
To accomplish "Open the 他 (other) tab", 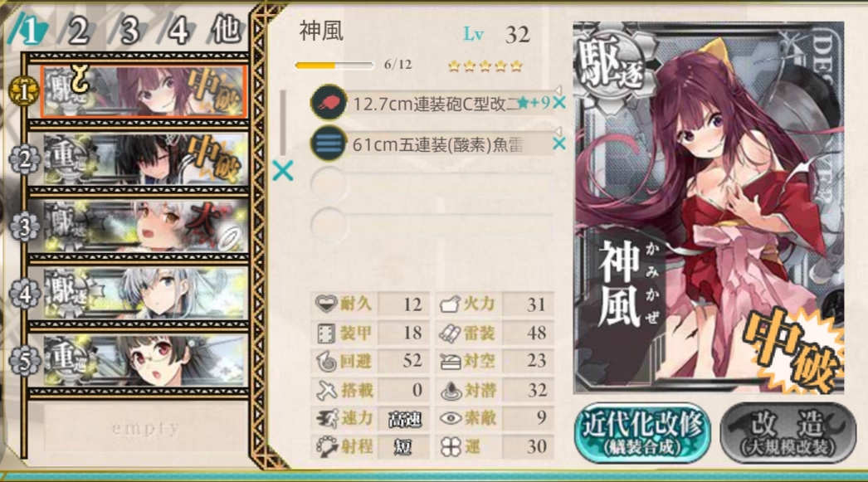I will pyautogui.click(x=226, y=31).
